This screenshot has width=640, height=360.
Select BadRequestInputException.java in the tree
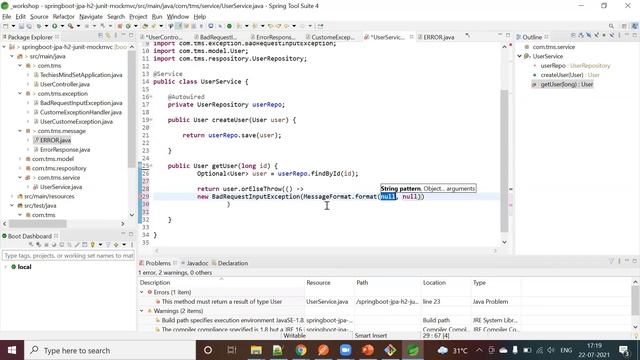point(81,103)
